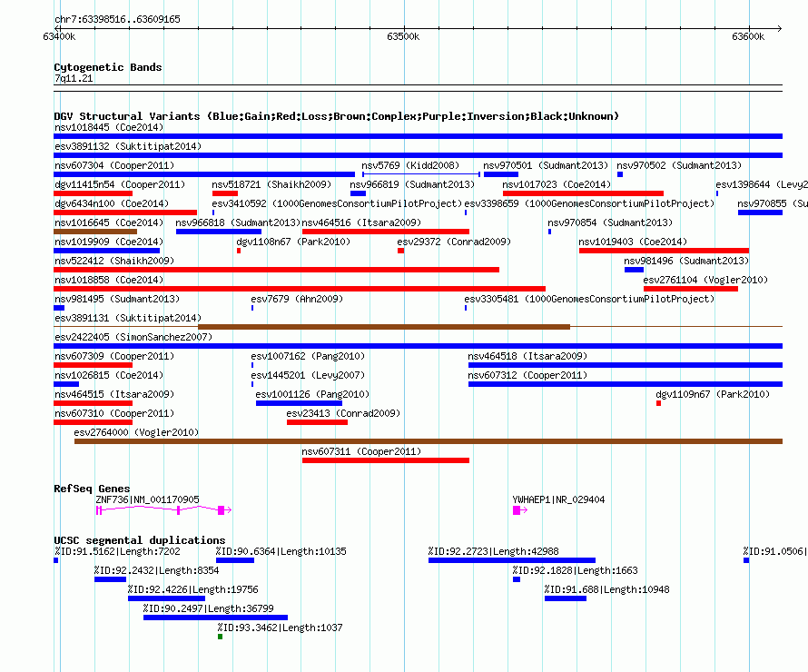The width and height of the screenshot is (808, 672).
Task: Click the nsv1018445 (Coe2014) variant label
Action: pyautogui.click(x=109, y=127)
